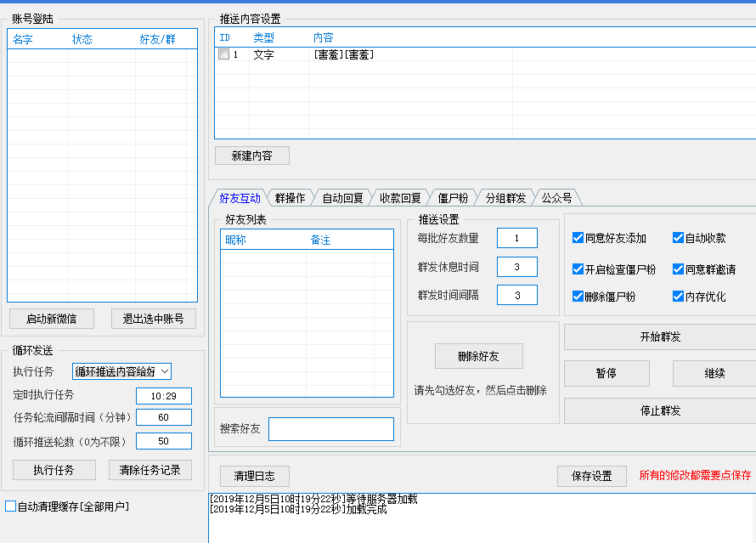Screen dimensions: 756x543
Task: Click the 定时执行任务 time field
Action: (164, 396)
